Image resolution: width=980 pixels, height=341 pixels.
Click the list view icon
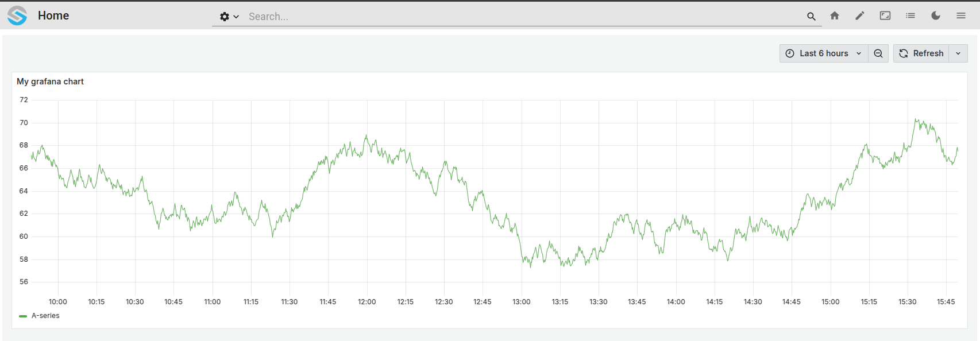[x=910, y=15]
